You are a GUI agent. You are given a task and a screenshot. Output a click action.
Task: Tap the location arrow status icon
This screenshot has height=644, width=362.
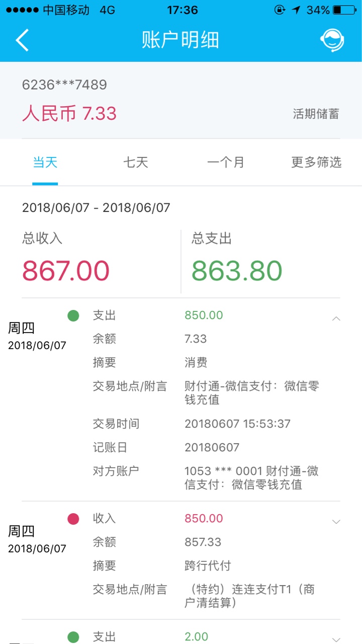pos(296,10)
